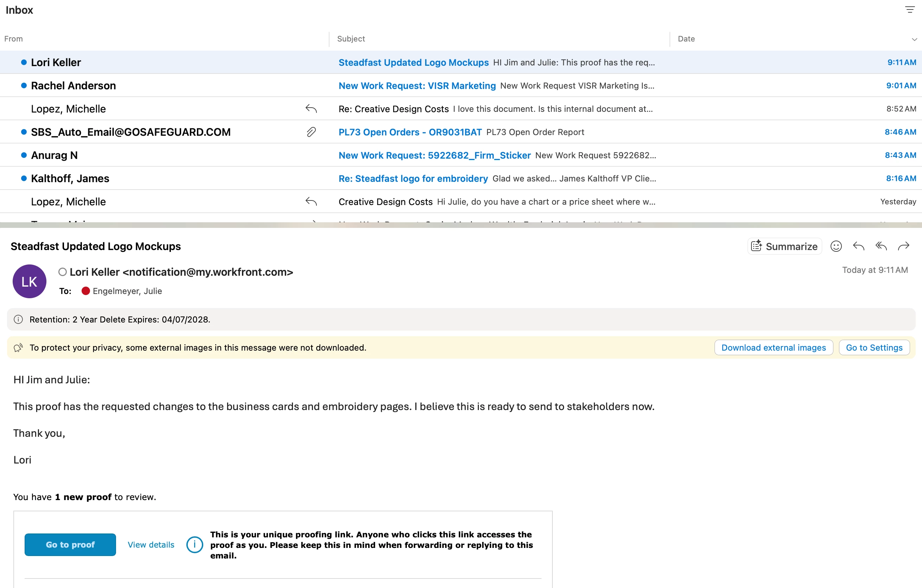The image size is (922, 588).
Task: Click Download external images button
Action: click(x=774, y=347)
